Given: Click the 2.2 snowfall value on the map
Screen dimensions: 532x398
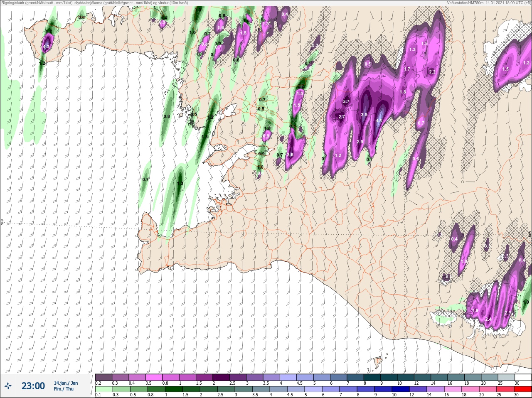Looking at the screenshot, I should 432,72.
